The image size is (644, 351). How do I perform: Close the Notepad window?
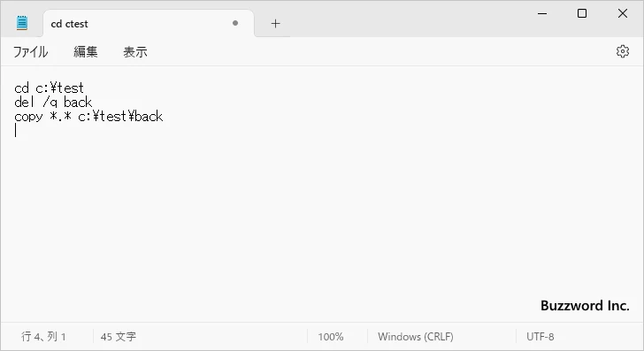[623, 13]
